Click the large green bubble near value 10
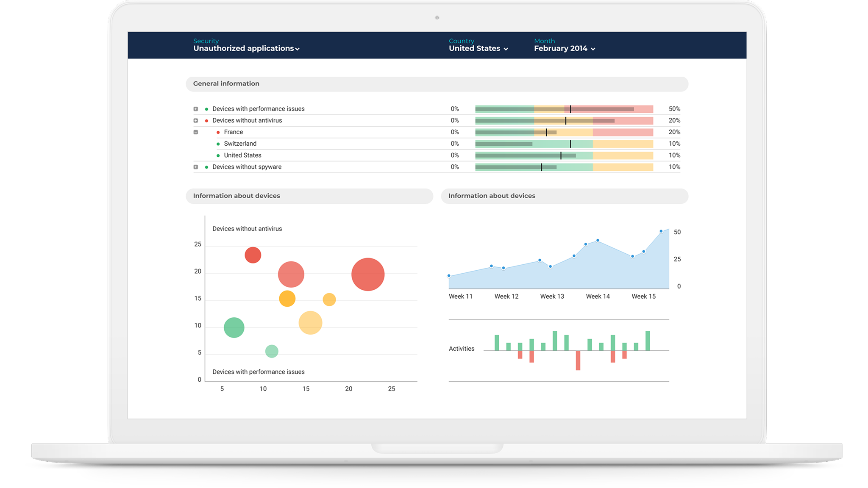The image size is (868, 488). click(x=234, y=327)
